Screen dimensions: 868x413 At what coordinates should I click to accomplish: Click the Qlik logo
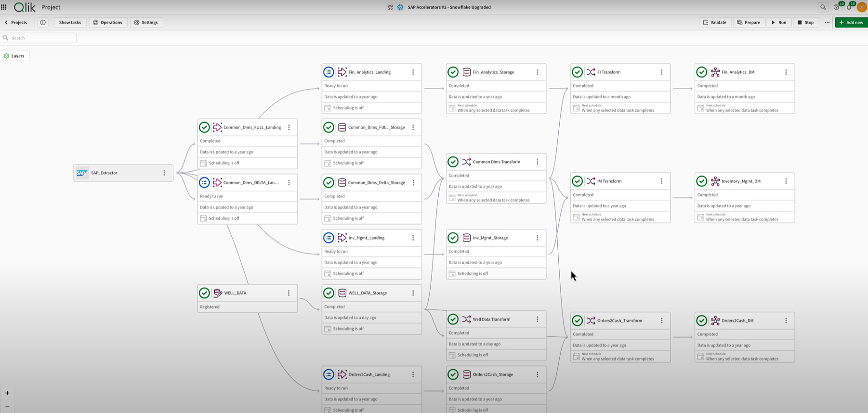(x=25, y=7)
